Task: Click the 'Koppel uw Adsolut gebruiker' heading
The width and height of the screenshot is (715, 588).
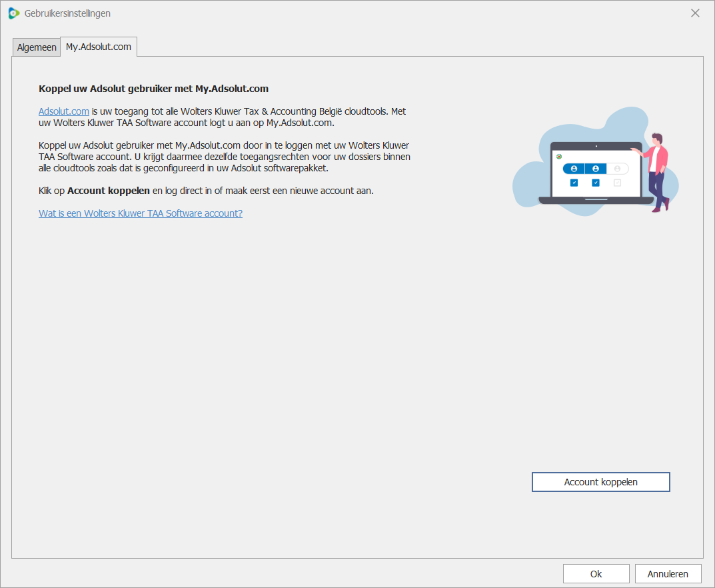Action: coord(153,88)
